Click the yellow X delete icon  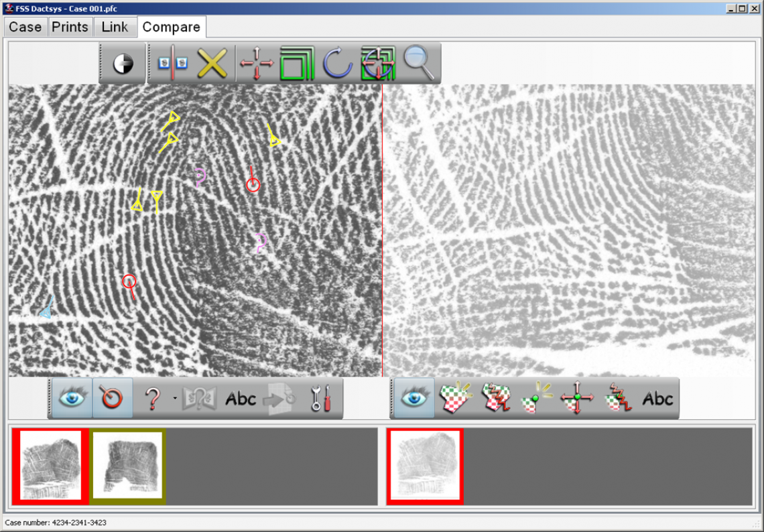click(x=212, y=64)
